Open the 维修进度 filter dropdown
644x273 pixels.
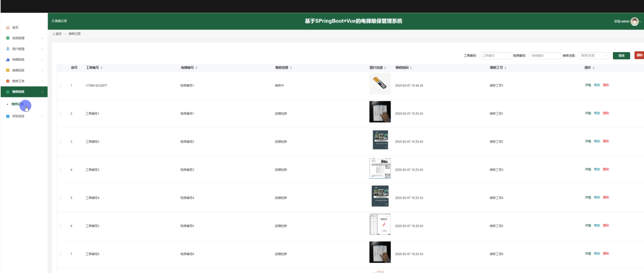[x=594, y=56]
